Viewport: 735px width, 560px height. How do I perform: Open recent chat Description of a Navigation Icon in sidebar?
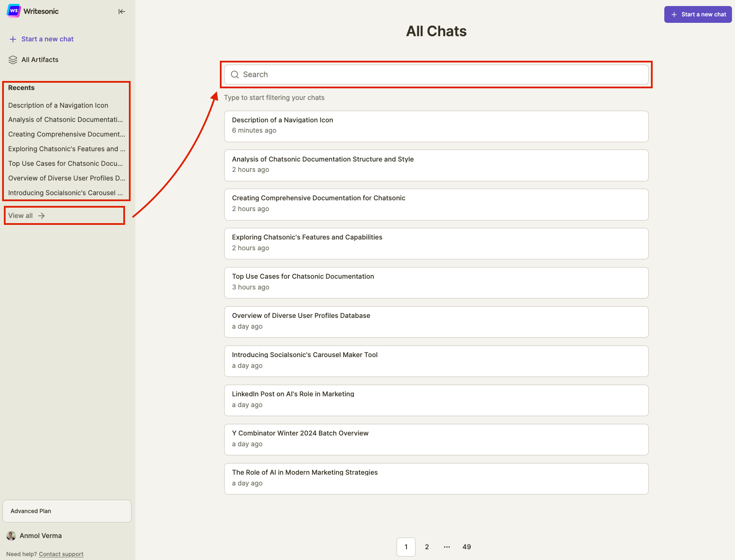point(58,106)
